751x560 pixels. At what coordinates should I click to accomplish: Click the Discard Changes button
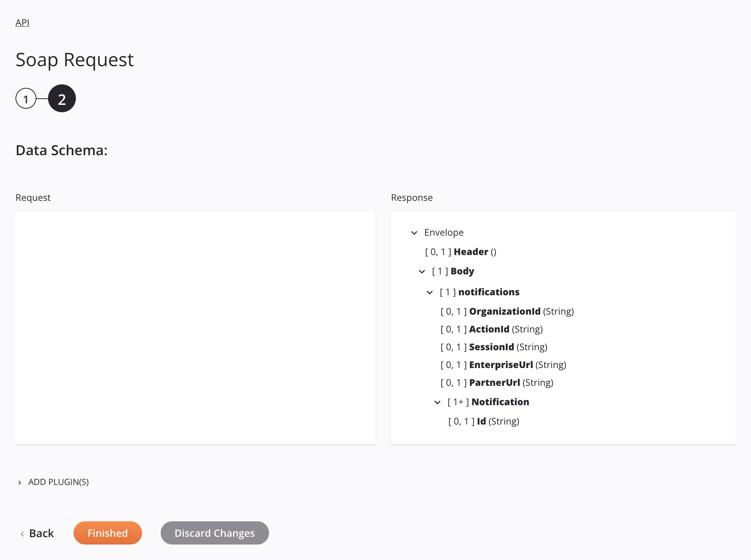pyautogui.click(x=215, y=533)
